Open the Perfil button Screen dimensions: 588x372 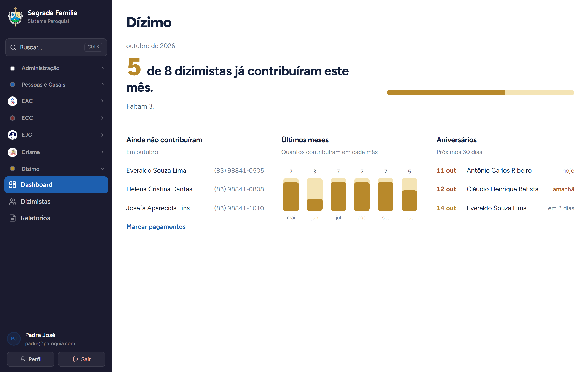pyautogui.click(x=30, y=359)
